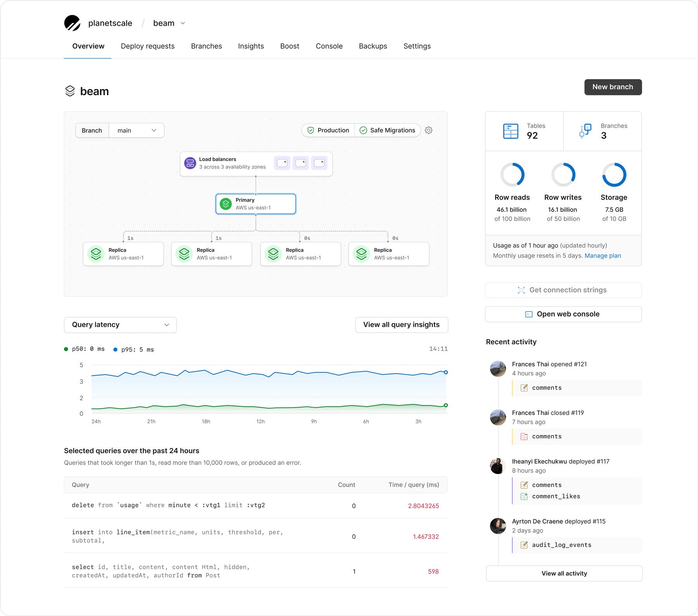Click the Primary node green icon
Screen dimensions: 698x616
226,204
